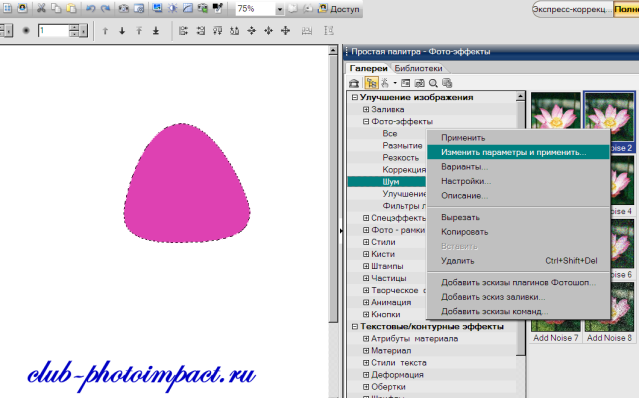This screenshot has height=398, width=639.
Task: Toggle the highlighted tree view icon in the palette
Action: point(371,83)
